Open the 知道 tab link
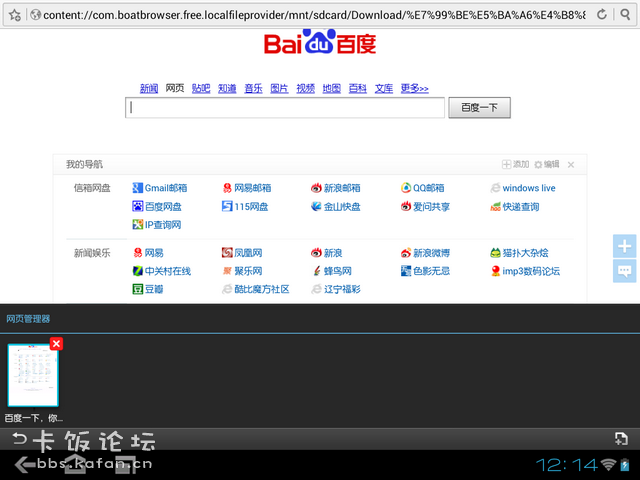Viewport: 640px width, 480px height. (x=227, y=88)
